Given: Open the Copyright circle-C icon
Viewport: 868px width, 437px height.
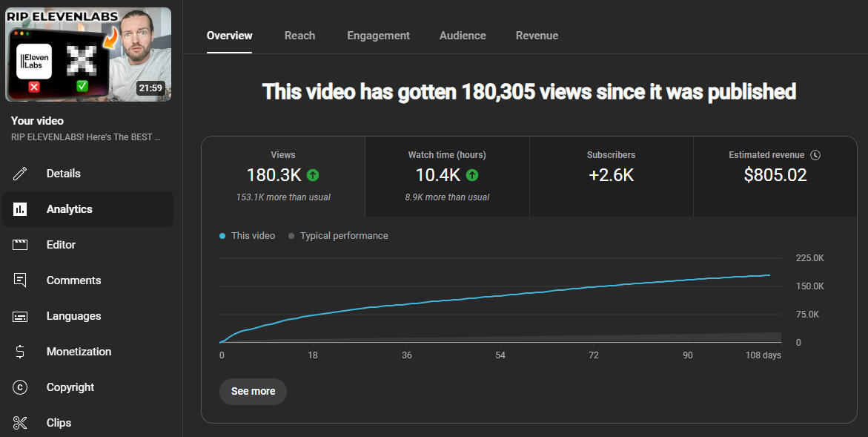Looking at the screenshot, I should point(20,387).
